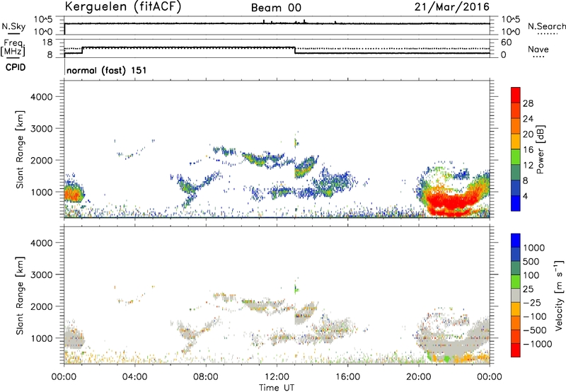Click the 'Kerguelen (fitACF)' title text
The image size is (566, 392).
click(x=122, y=7)
